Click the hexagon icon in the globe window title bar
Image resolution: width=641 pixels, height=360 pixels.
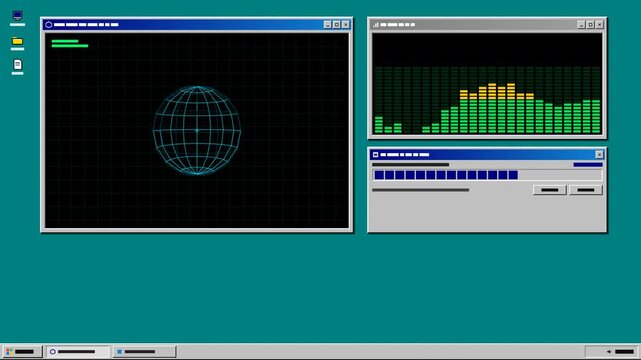coord(49,25)
